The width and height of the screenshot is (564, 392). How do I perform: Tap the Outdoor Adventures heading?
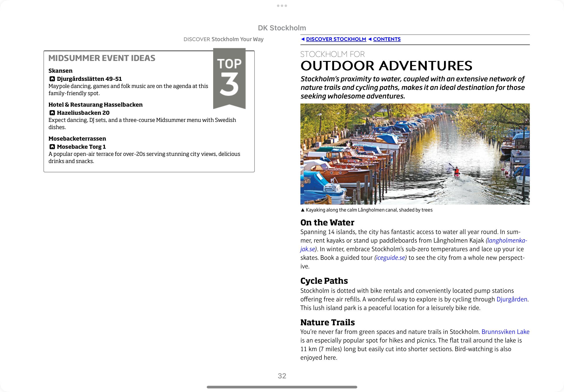pyautogui.click(x=386, y=66)
